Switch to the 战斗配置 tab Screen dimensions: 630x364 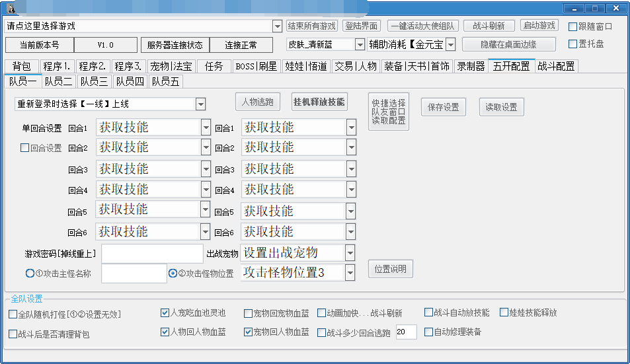click(556, 66)
